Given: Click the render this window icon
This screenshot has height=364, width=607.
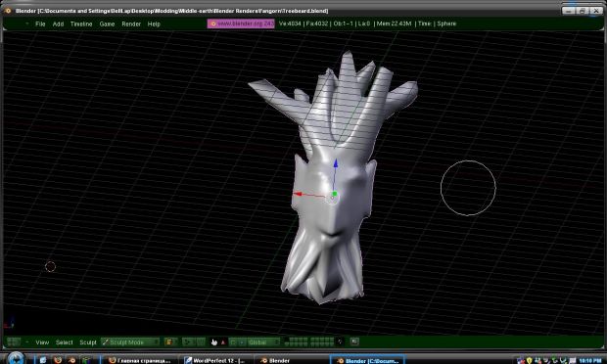Looking at the screenshot, I should click(x=354, y=341).
